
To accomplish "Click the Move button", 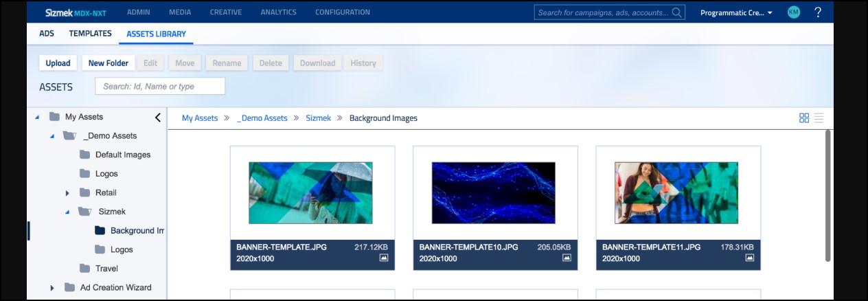I will (x=185, y=63).
